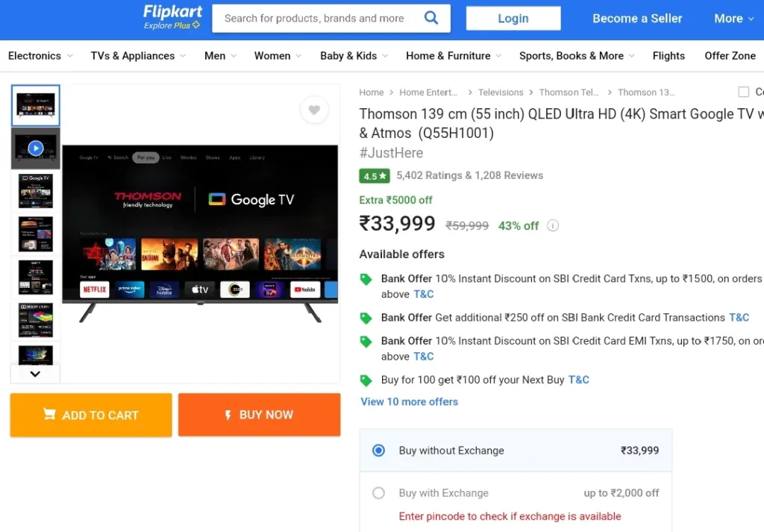Click the BUY NOW button
The width and height of the screenshot is (764, 532).
pyautogui.click(x=259, y=415)
